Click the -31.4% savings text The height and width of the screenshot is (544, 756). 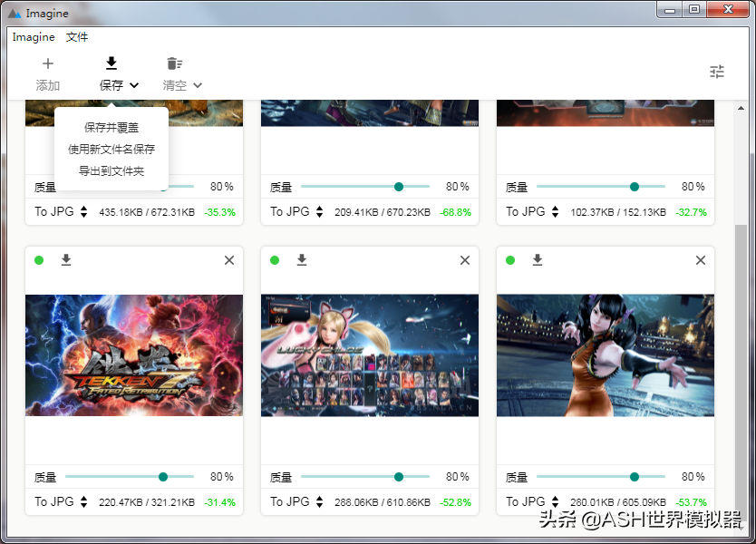click(220, 502)
